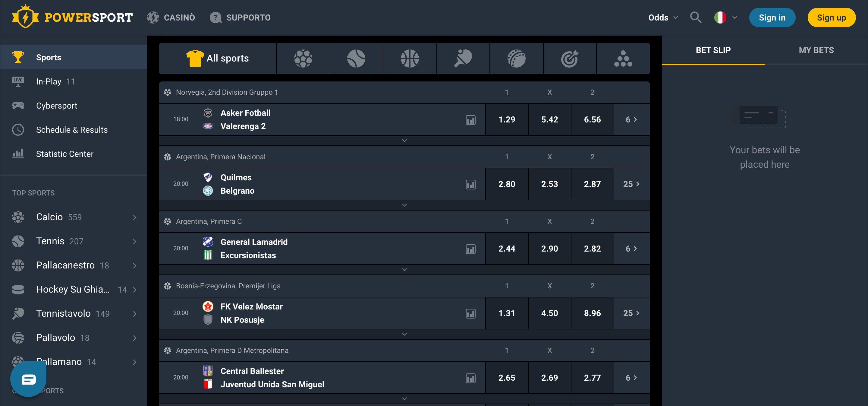Viewport: 868px width, 406px height.
Task: Select the basketball sport filter icon
Action: 410,58
